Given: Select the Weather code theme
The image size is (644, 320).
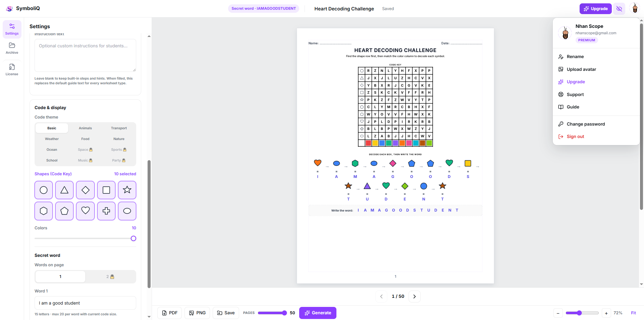Looking at the screenshot, I should [52, 139].
